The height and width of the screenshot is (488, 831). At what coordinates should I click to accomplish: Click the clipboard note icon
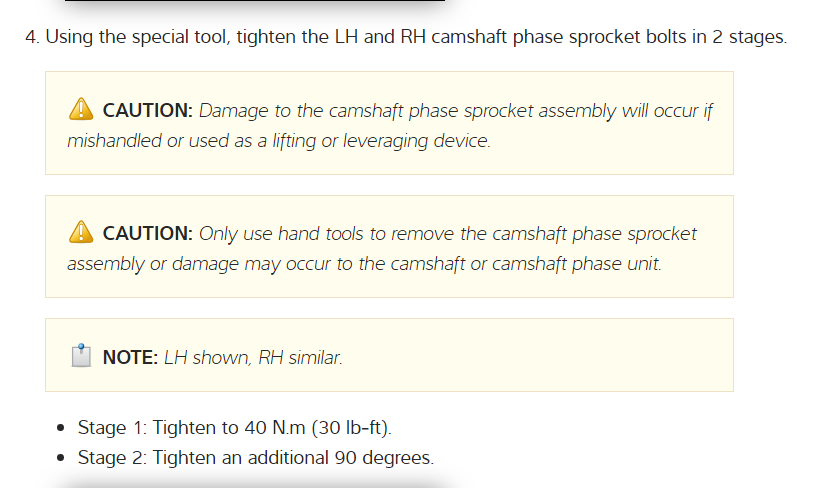81,356
